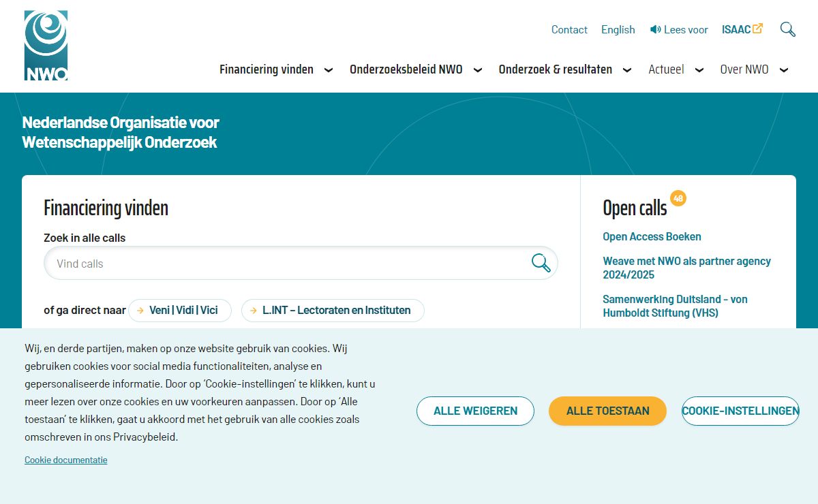Activate Lees voor read-aloud
The width and height of the screenshot is (818, 504).
[x=679, y=29]
